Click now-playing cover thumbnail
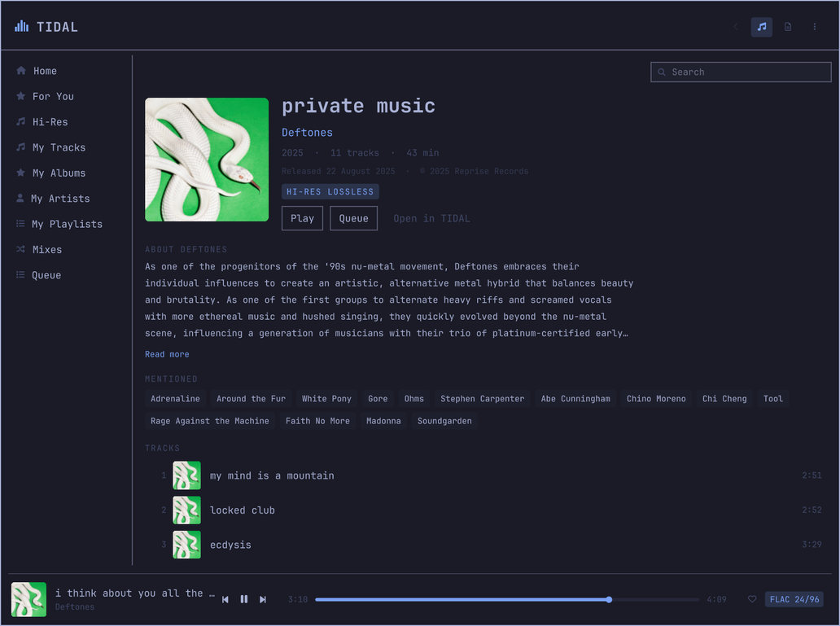 29,599
